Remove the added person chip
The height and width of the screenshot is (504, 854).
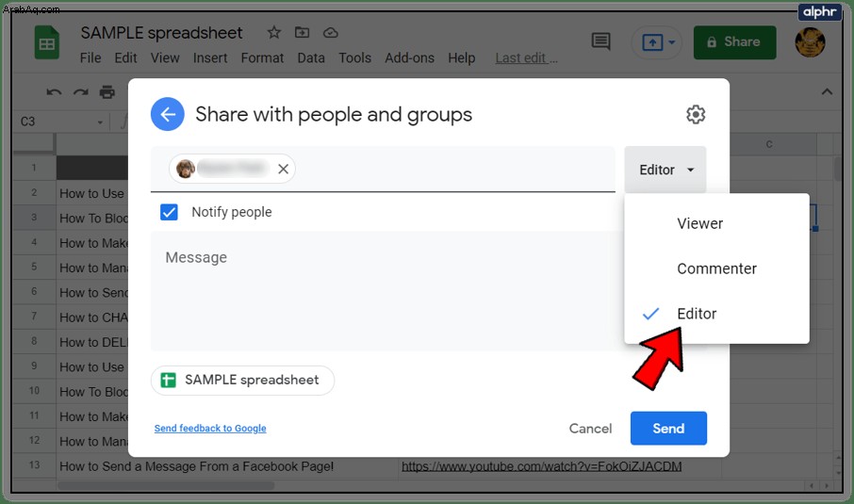(x=283, y=169)
